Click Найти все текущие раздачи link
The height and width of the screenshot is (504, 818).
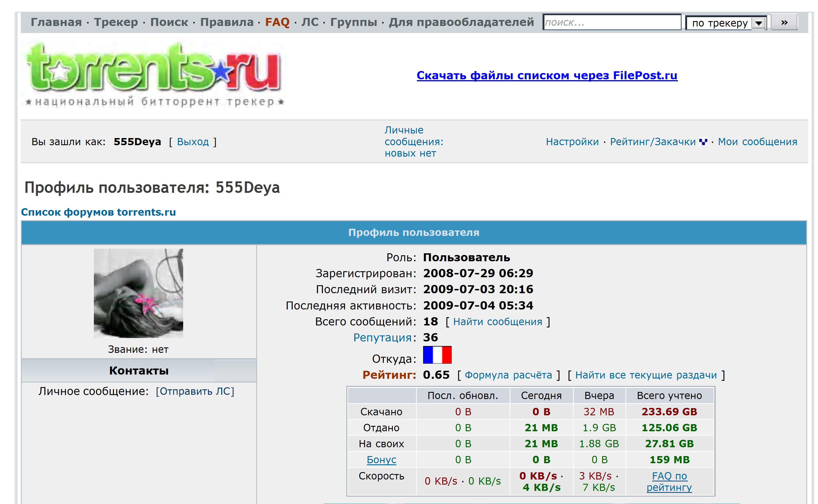(646, 375)
